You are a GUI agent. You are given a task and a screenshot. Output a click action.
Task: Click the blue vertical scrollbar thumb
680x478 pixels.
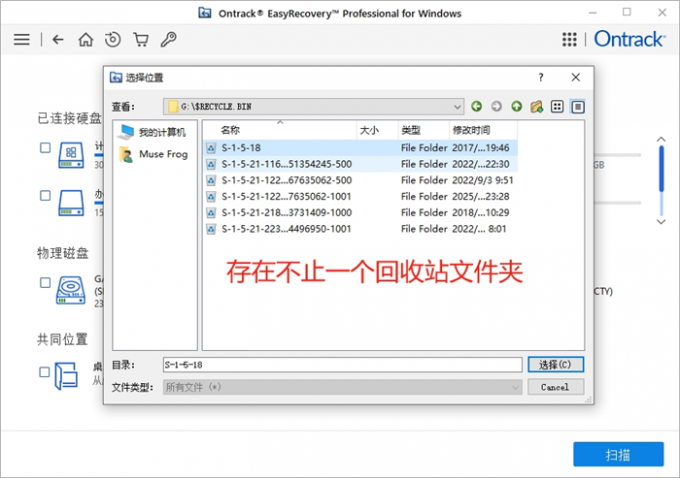pyautogui.click(x=661, y=169)
